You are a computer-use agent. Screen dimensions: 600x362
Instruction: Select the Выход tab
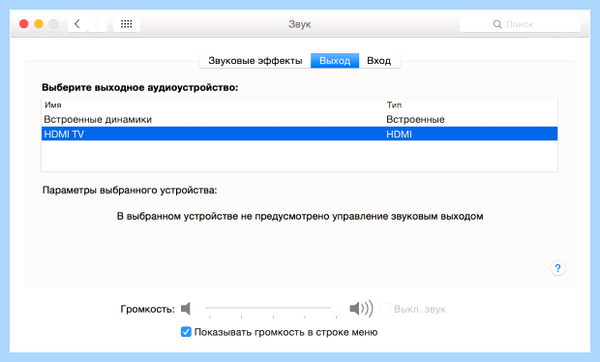click(335, 61)
